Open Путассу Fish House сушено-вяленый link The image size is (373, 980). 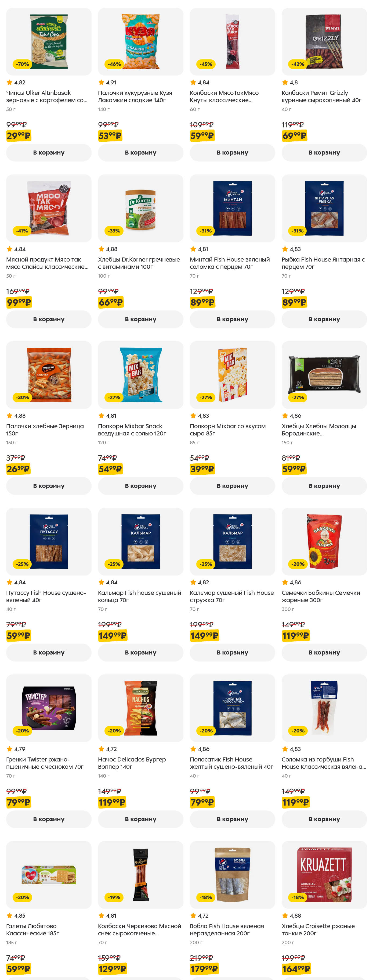(x=46, y=596)
